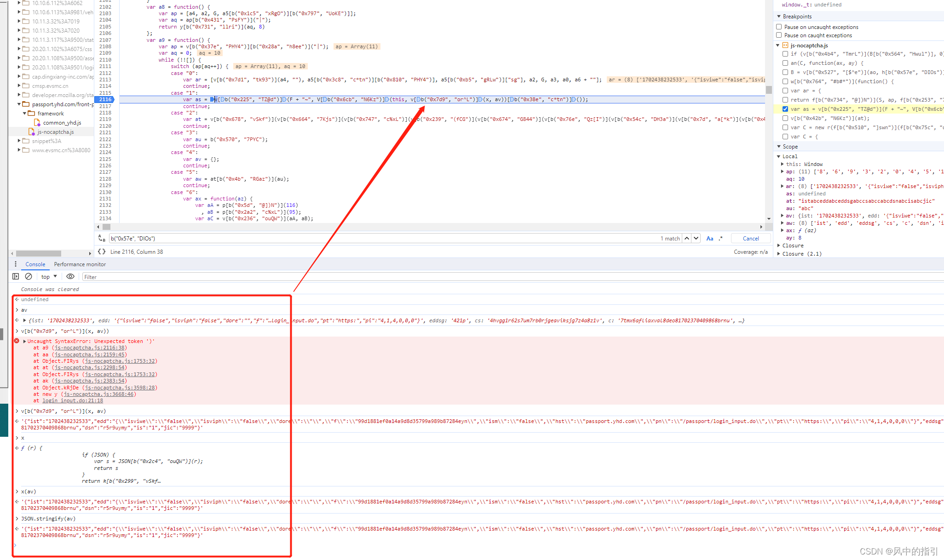Open js-nocaptcha.js:2116:38 stack trace link

click(89, 348)
